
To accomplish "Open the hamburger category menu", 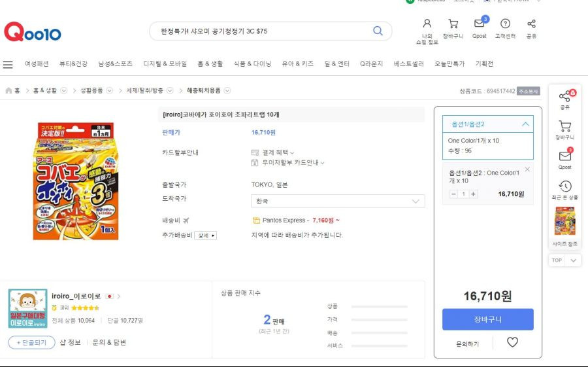I will click(8, 65).
